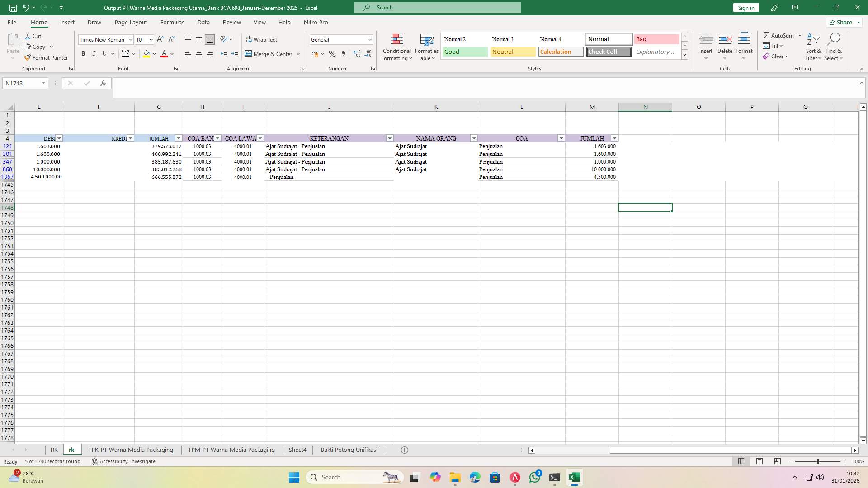Apply bold formatting to selected cell
868x488 pixels.
(x=83, y=53)
